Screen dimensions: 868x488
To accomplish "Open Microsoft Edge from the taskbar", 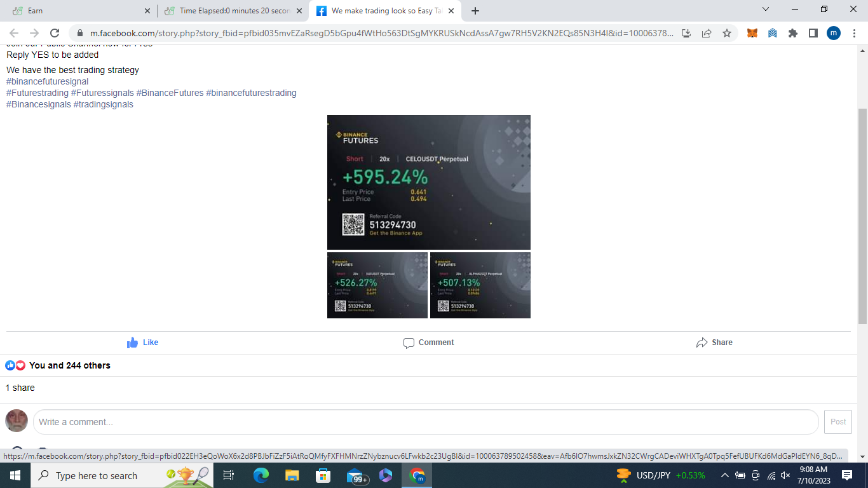I will pos(261,475).
